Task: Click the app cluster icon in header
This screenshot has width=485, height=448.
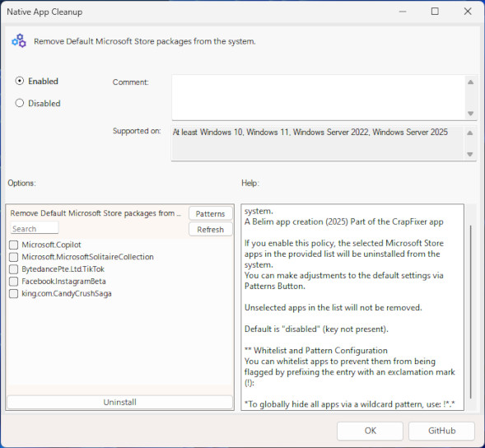Action: click(19, 41)
